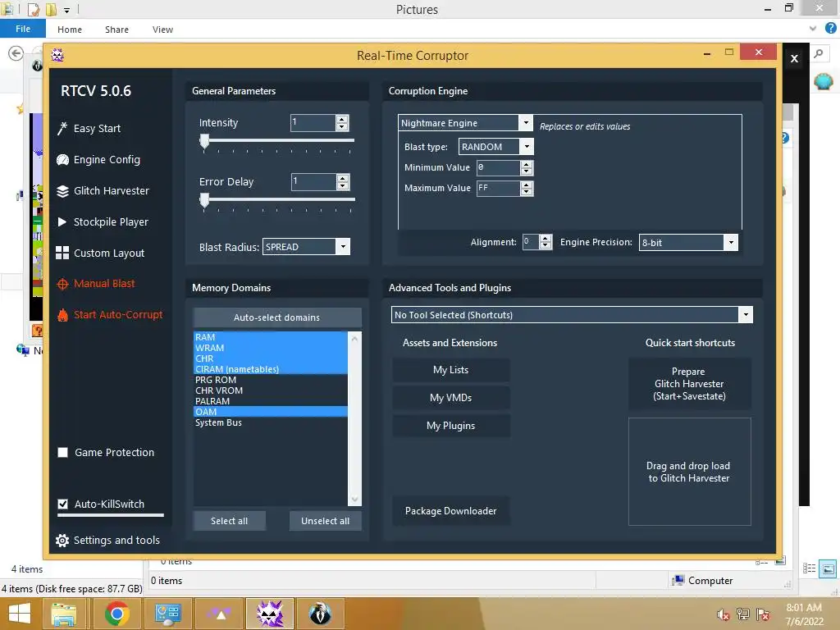This screenshot has width=840, height=630.
Task: Open Windows Start button
Action: [x=20, y=614]
